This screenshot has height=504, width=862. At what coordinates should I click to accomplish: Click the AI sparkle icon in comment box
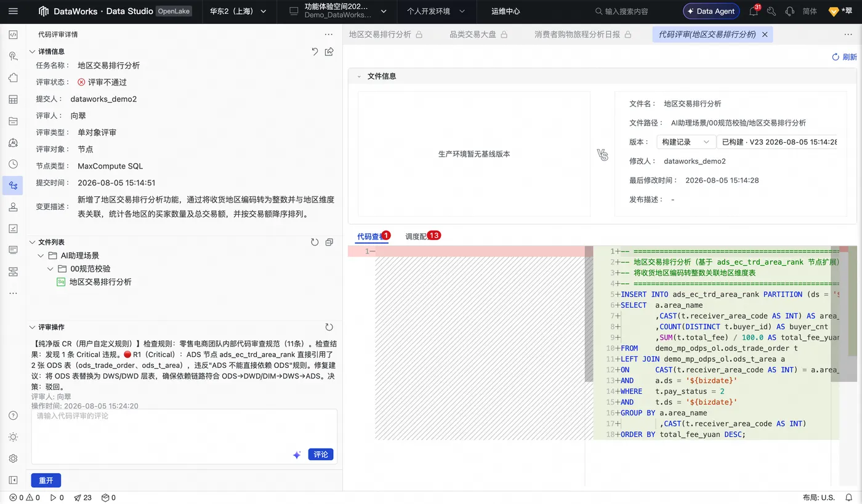pyautogui.click(x=297, y=455)
